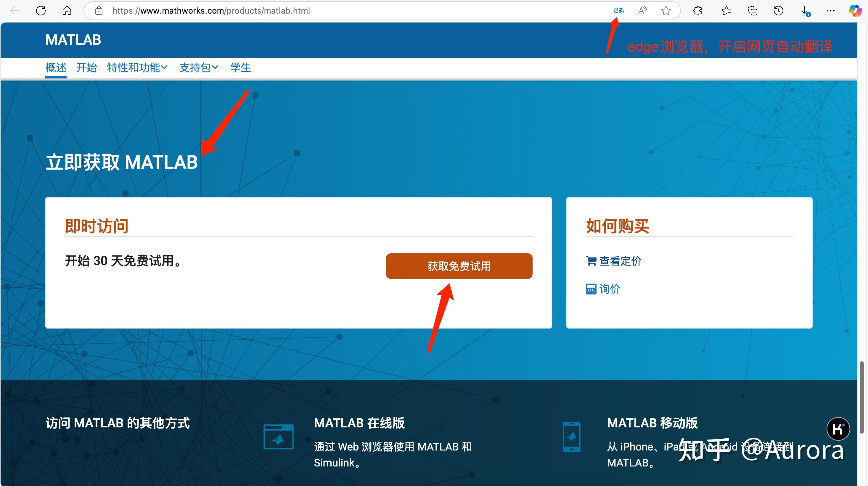Viewport: 868px width, 486px height.
Task: Refresh the page
Action: coord(41,10)
